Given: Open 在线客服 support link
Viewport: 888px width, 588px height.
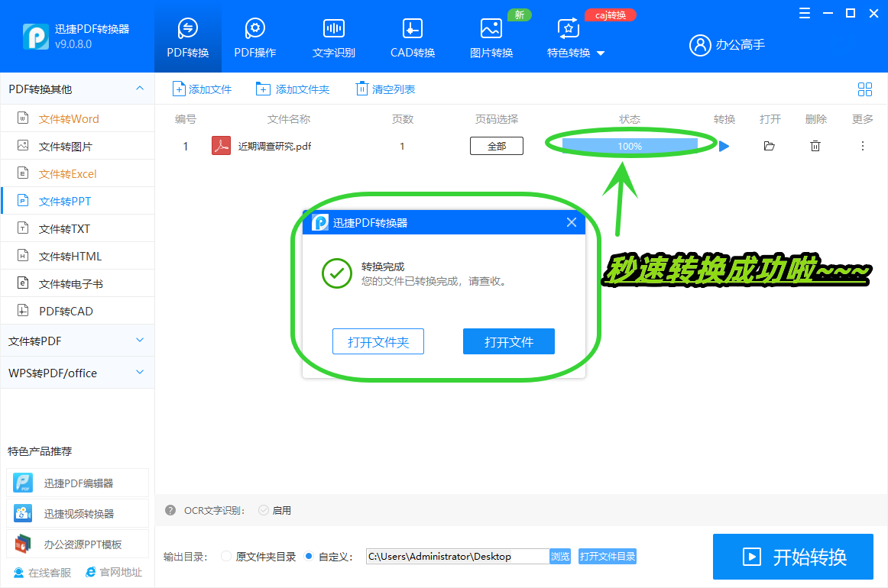Looking at the screenshot, I should pos(43,573).
